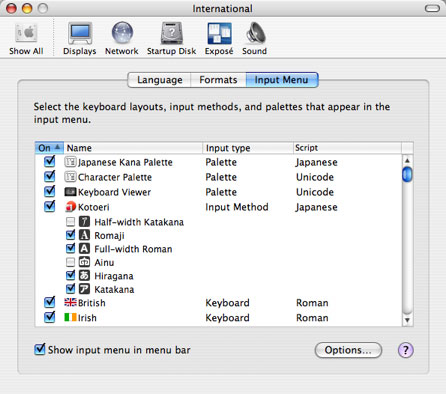Click the Romaji letter A icon
446x394 pixels.
pos(84,235)
